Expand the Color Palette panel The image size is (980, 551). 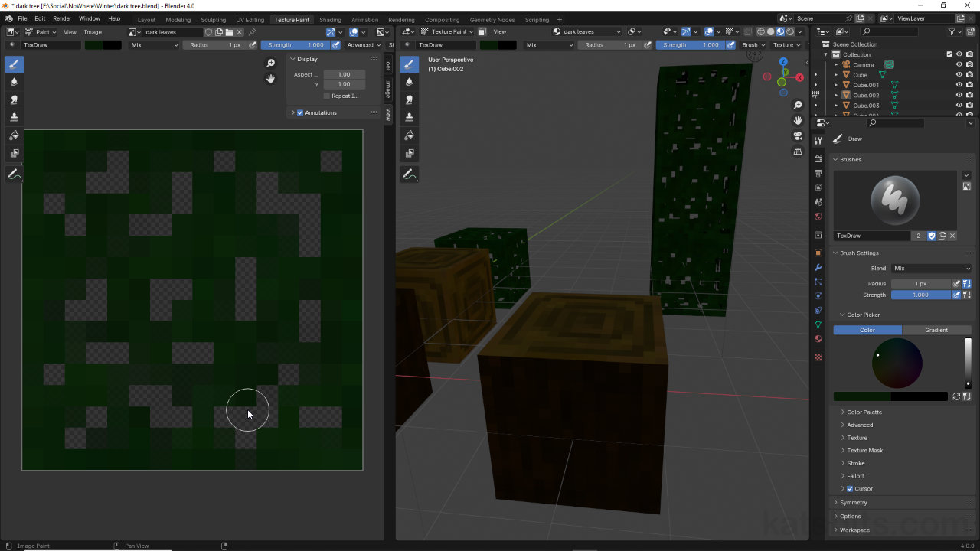coord(864,412)
